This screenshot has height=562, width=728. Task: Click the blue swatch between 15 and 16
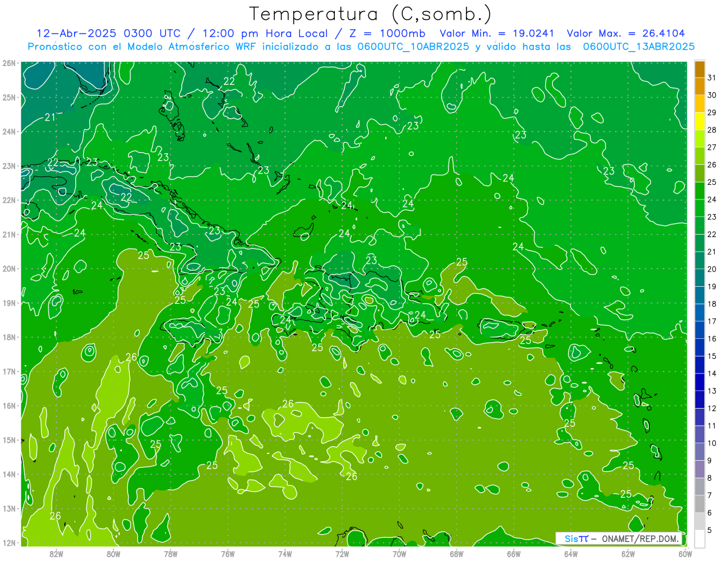[699, 347]
